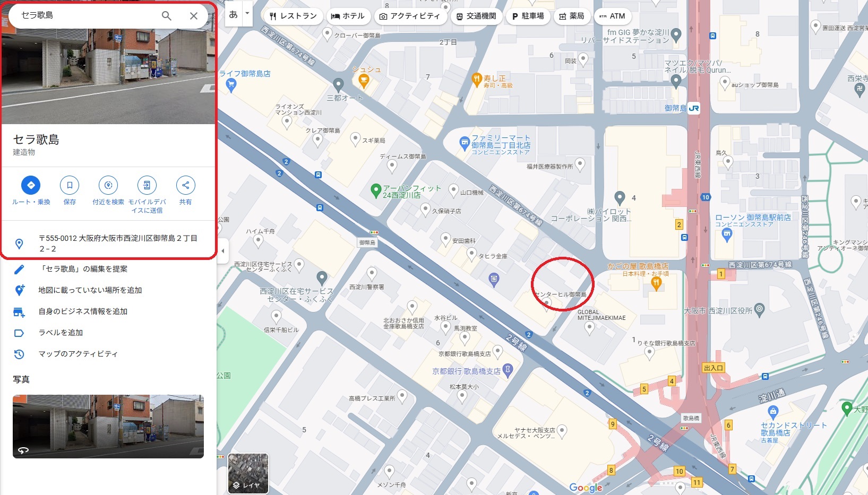Click the fm GIG 夢かな淀川 pin
The image size is (868, 495).
pyautogui.click(x=676, y=35)
